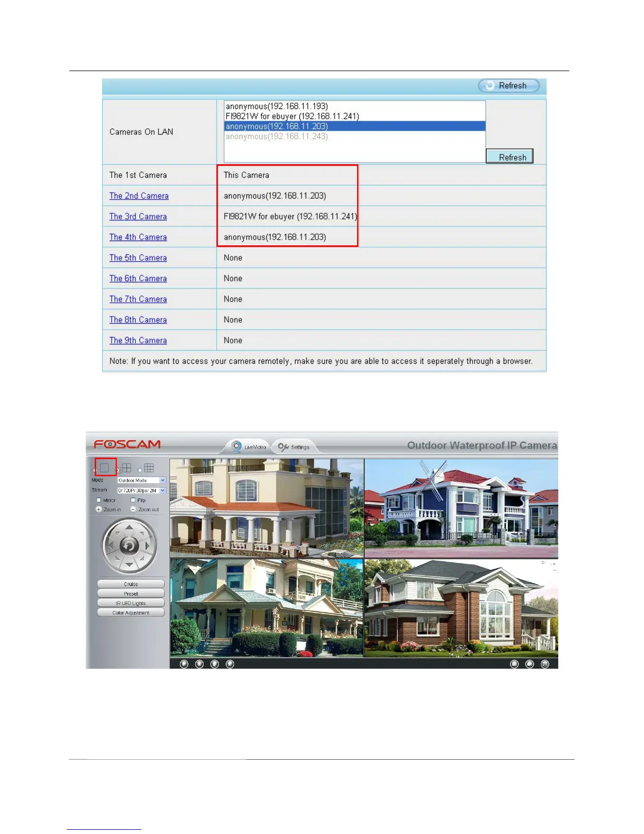The width and height of the screenshot is (644, 834).
Task: Open full screen view icon at bottom right
Action: 545,664
